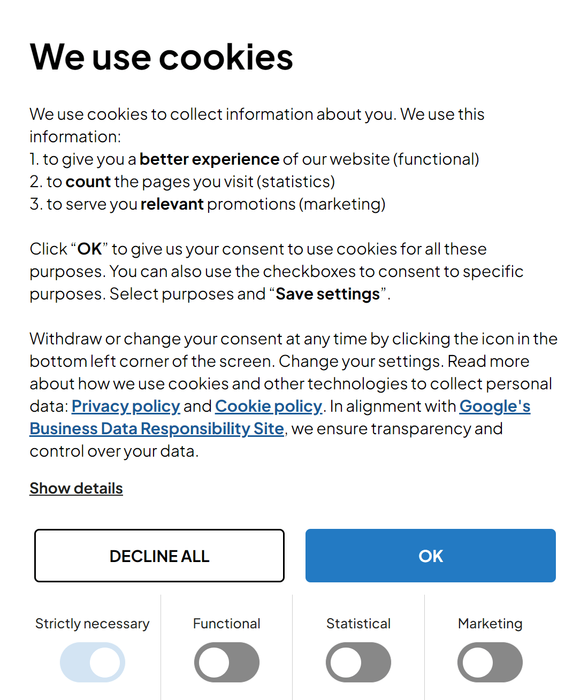Image resolution: width=588 pixels, height=700 pixels.
Task: Click the Functional category heading
Action: click(x=226, y=623)
